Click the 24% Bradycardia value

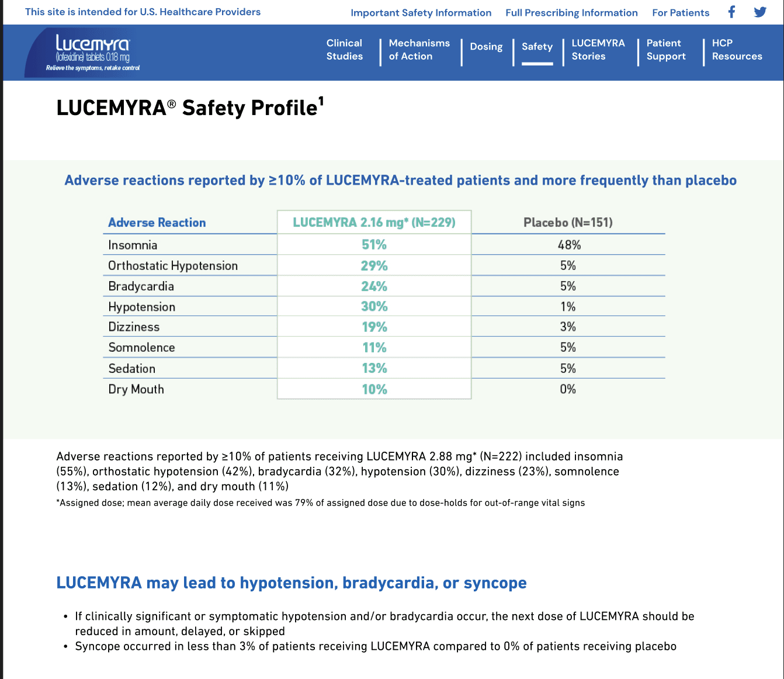pyautogui.click(x=374, y=286)
